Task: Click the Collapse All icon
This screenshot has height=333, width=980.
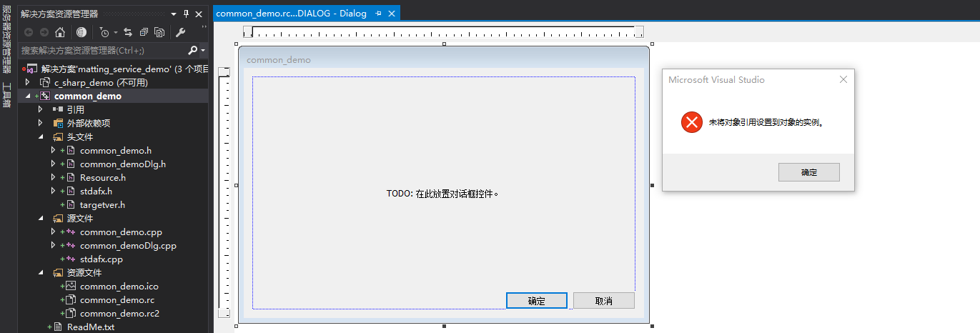Action: tap(144, 32)
